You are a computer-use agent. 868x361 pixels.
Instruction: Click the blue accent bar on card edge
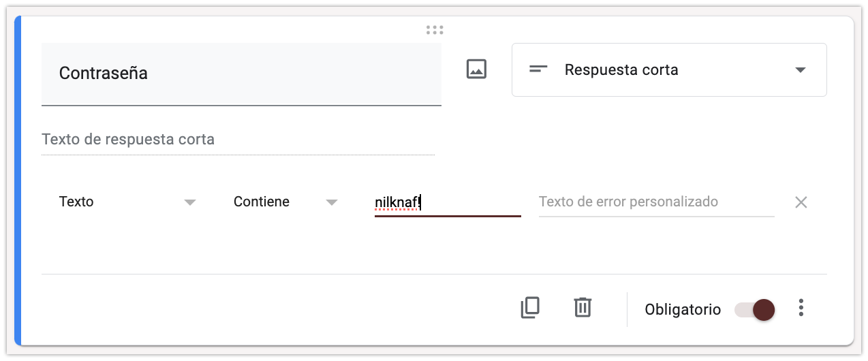coord(18,180)
